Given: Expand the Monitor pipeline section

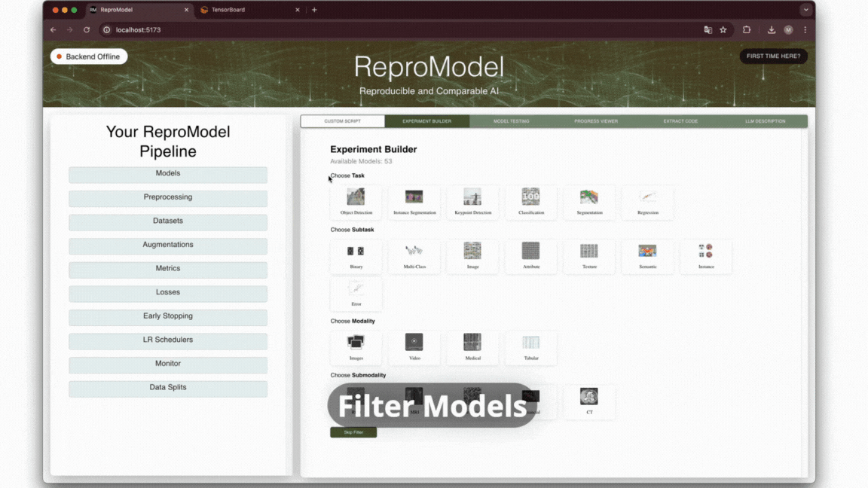Looking at the screenshot, I should [x=168, y=364].
